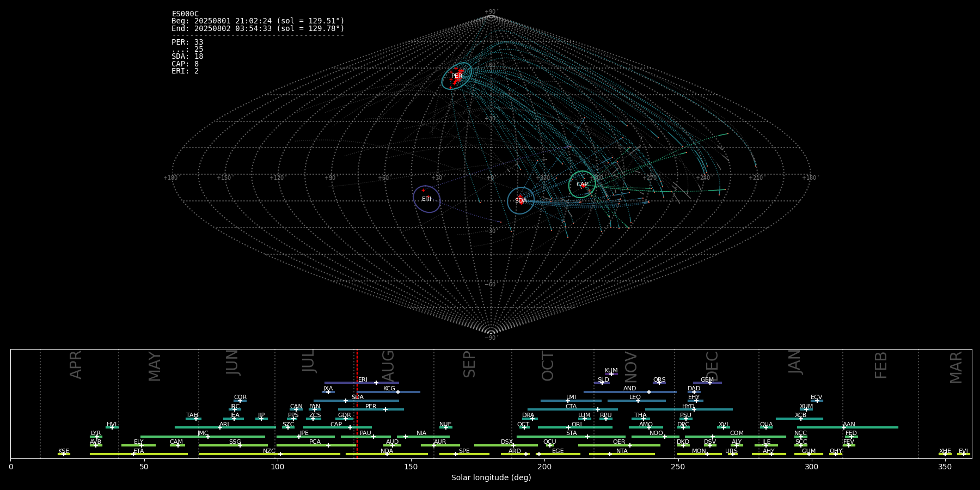Click the XCB shower bar label
This screenshot has height=490, width=980.
pyautogui.click(x=800, y=415)
